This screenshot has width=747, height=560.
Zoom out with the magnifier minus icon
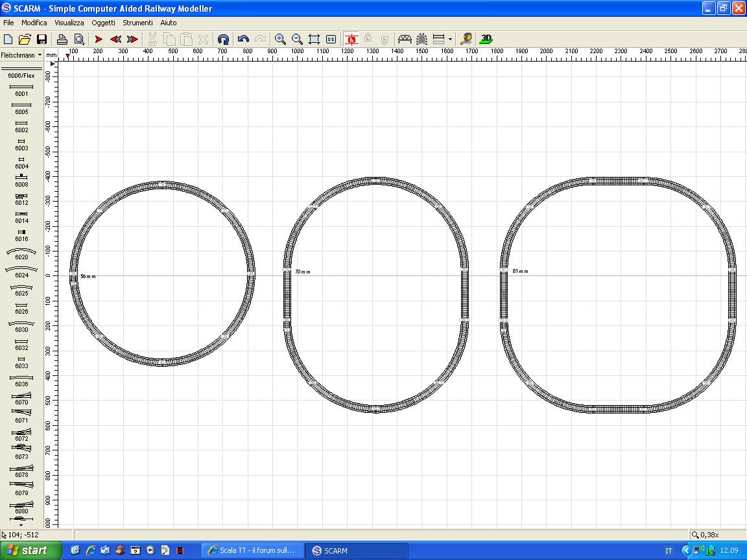tap(297, 39)
